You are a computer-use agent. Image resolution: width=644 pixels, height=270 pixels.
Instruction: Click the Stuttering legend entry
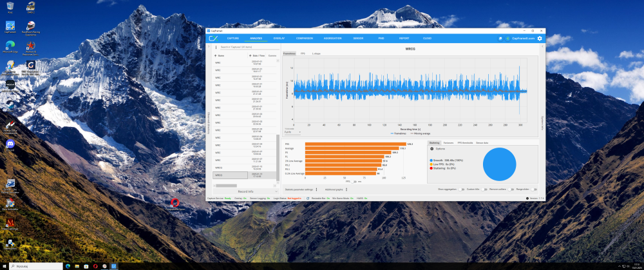click(443, 168)
